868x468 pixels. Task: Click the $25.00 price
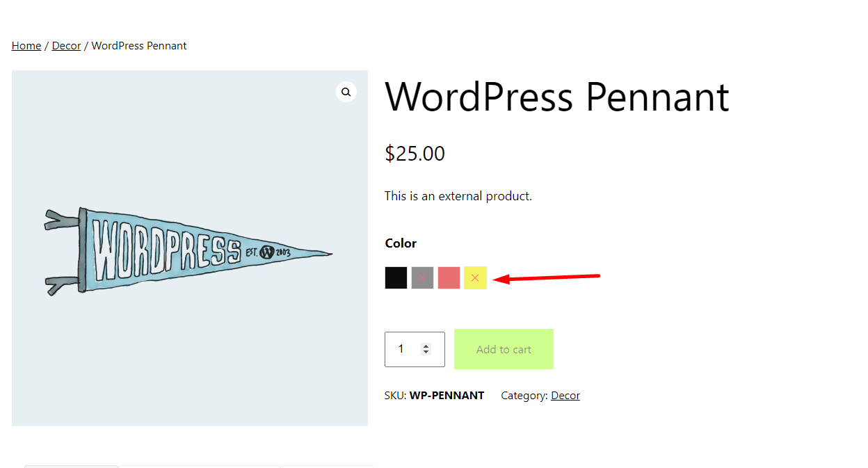tap(415, 154)
